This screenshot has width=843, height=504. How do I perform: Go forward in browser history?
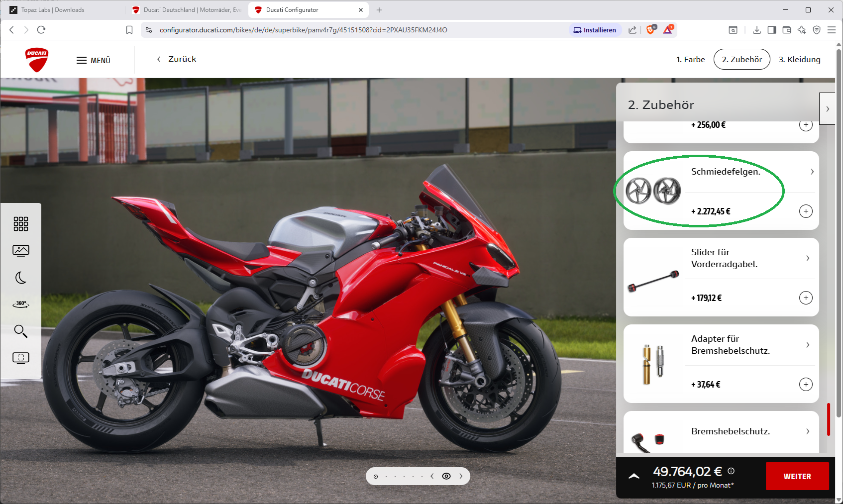coord(26,30)
